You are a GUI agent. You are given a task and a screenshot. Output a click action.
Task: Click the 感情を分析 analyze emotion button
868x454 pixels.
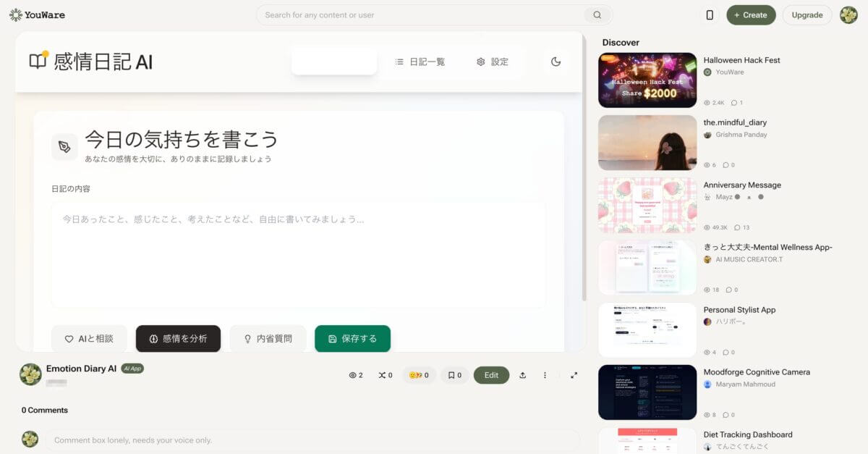[x=178, y=338]
